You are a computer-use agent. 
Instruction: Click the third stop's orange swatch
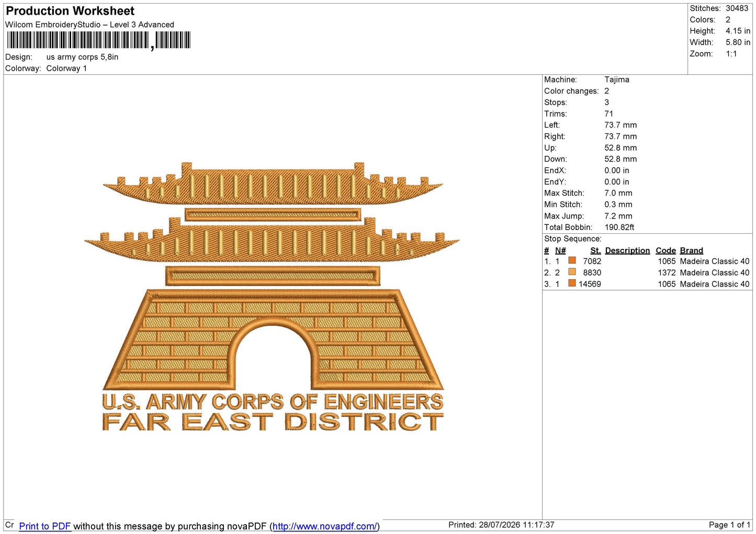[572, 283]
